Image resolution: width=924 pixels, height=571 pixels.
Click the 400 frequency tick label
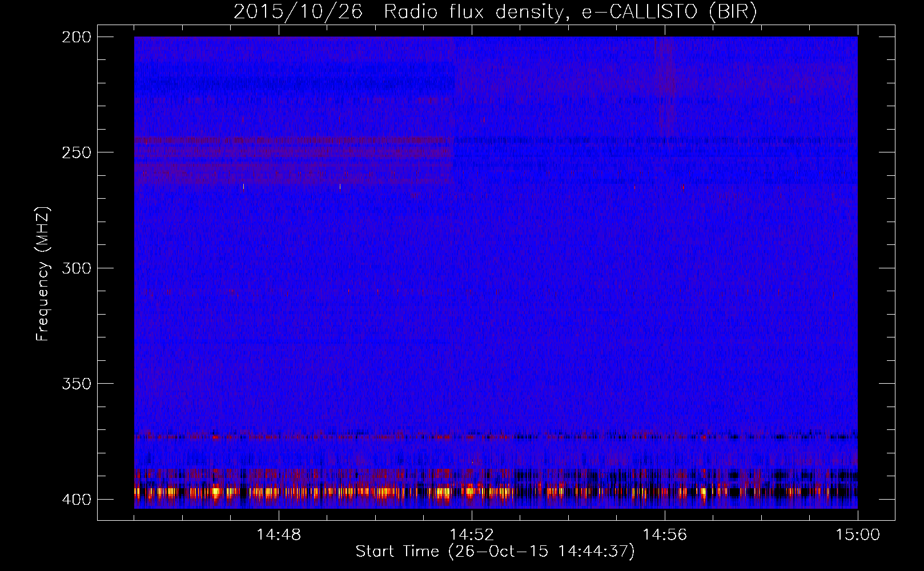[77, 500]
